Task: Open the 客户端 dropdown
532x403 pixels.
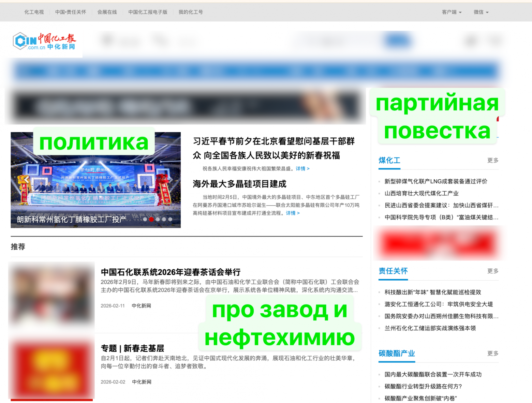Action: (x=451, y=12)
